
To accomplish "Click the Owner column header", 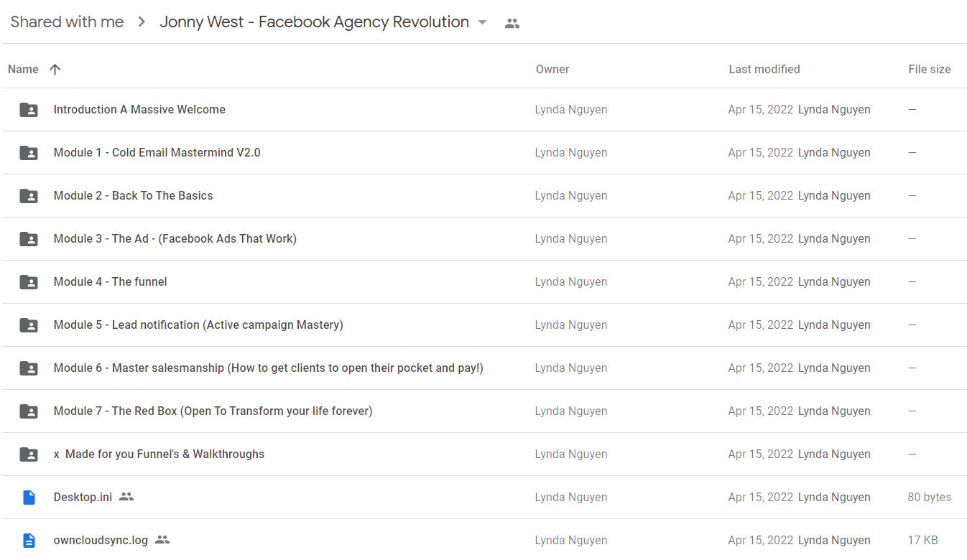I will pos(552,70).
